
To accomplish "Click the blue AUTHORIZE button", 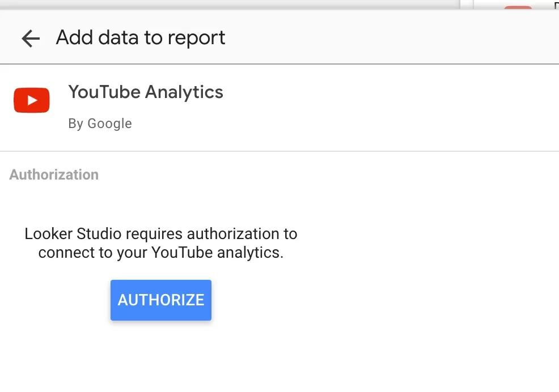I will pyautogui.click(x=161, y=300).
